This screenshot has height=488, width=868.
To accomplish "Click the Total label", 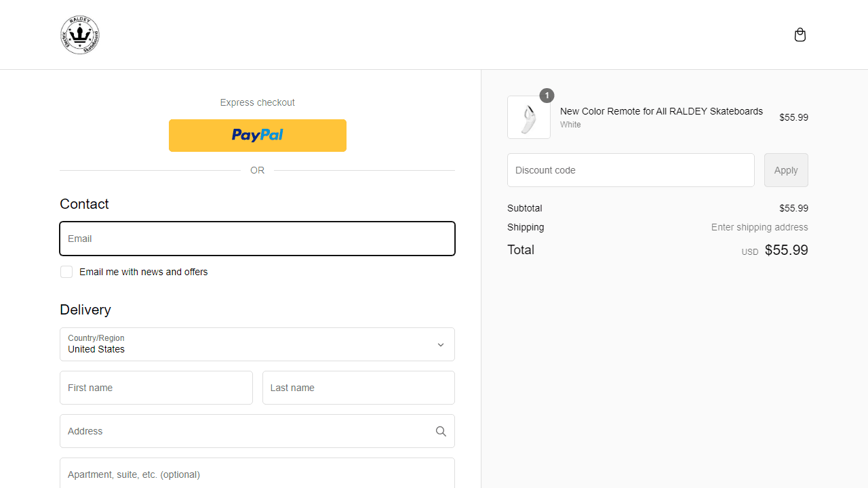I will (521, 249).
